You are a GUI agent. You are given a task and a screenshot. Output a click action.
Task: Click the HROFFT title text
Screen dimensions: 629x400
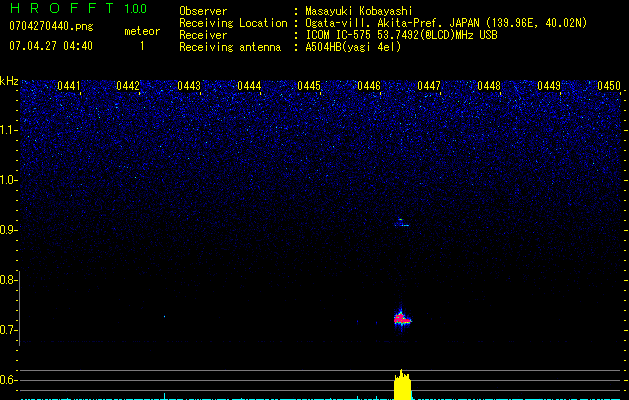[x=61, y=9]
